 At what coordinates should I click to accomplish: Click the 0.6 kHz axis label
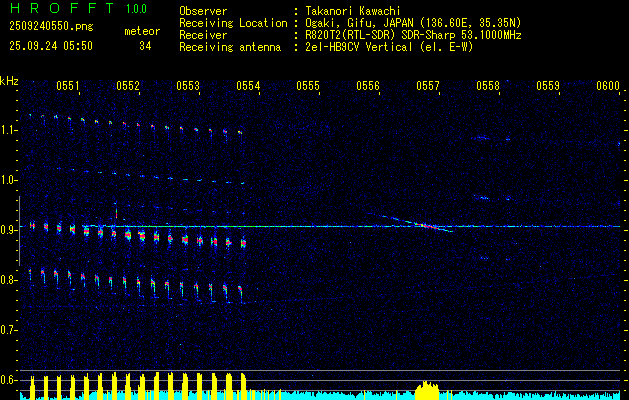point(7,380)
